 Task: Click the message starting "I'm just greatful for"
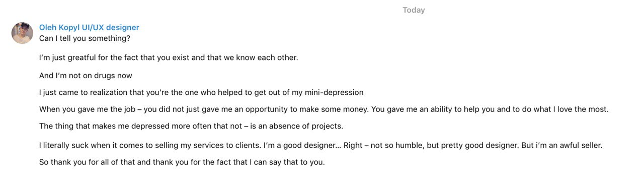pyautogui.click(x=169, y=57)
